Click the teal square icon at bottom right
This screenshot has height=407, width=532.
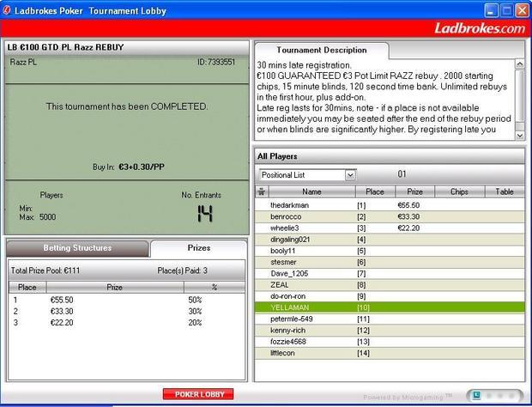(477, 395)
